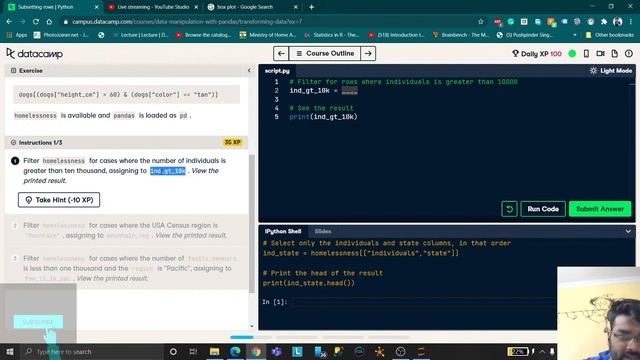Open Cortana circle on taskbar
Image resolution: width=640 pixels, height=360 pixels.
coord(173,351)
